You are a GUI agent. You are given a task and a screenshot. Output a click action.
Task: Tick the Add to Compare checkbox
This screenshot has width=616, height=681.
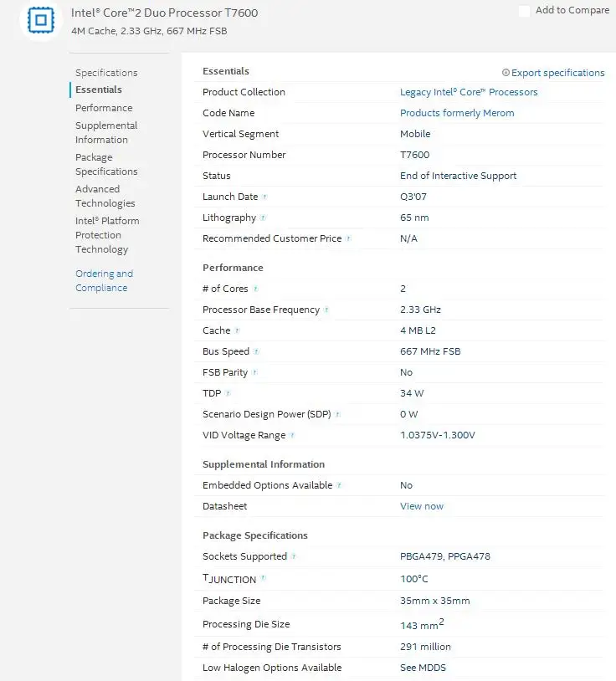(x=525, y=11)
